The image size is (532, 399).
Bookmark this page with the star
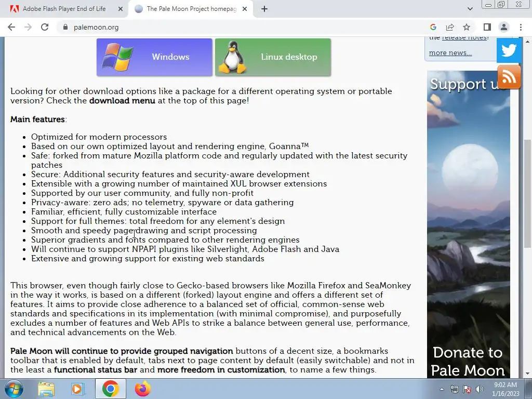pos(467,27)
